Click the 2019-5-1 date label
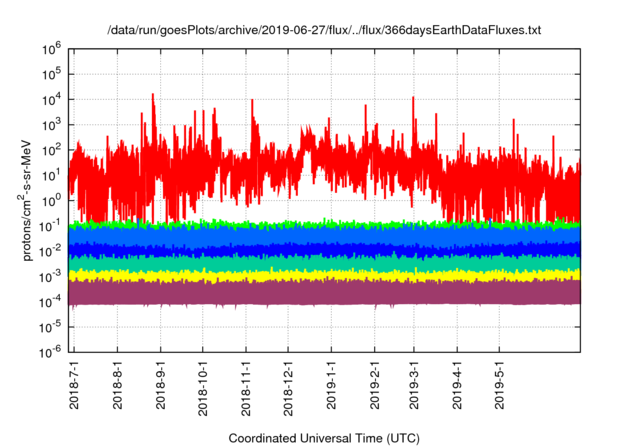Image resolution: width=640 pixels, height=448 pixels. [x=500, y=385]
